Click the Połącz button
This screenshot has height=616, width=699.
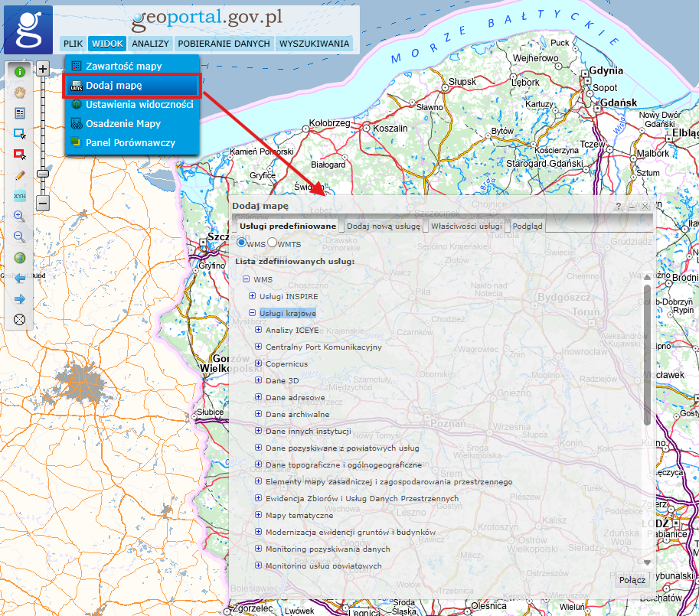coord(632,580)
